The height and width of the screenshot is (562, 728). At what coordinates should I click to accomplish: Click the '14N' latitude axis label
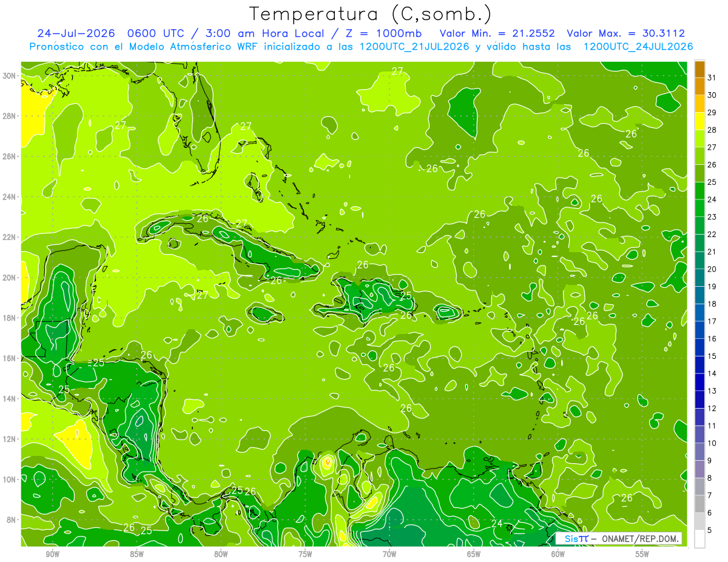tap(10, 398)
